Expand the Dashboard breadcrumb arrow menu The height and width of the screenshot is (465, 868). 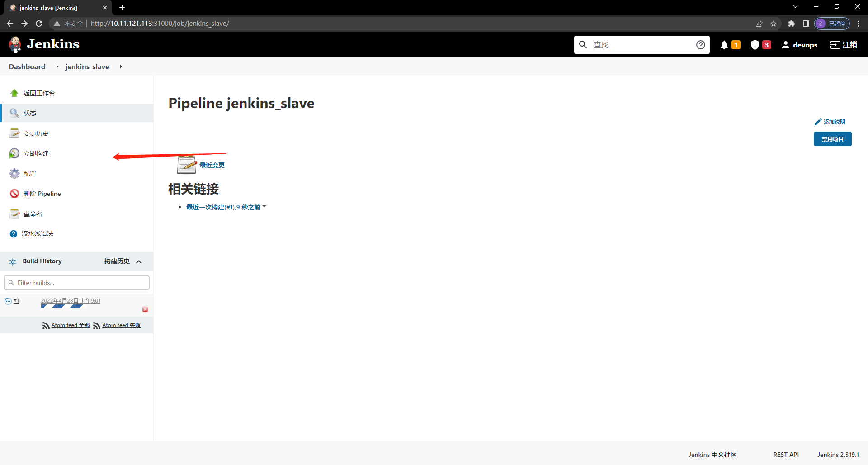[57, 66]
